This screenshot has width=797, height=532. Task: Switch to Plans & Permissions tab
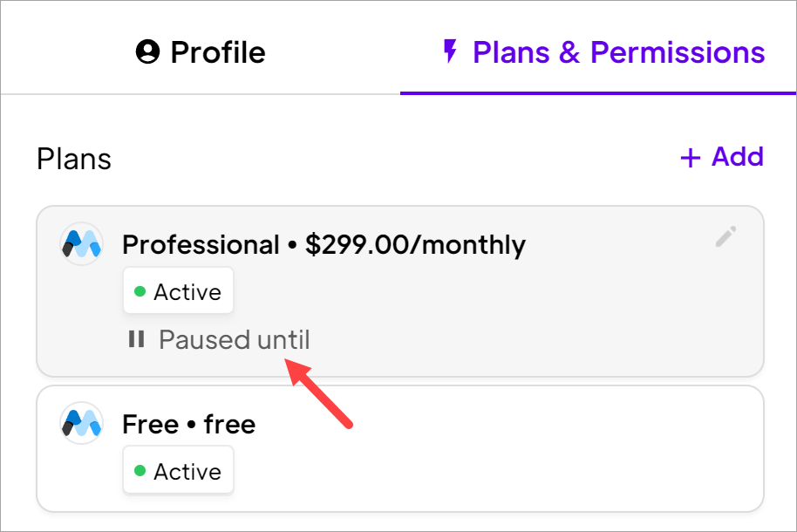598,51
